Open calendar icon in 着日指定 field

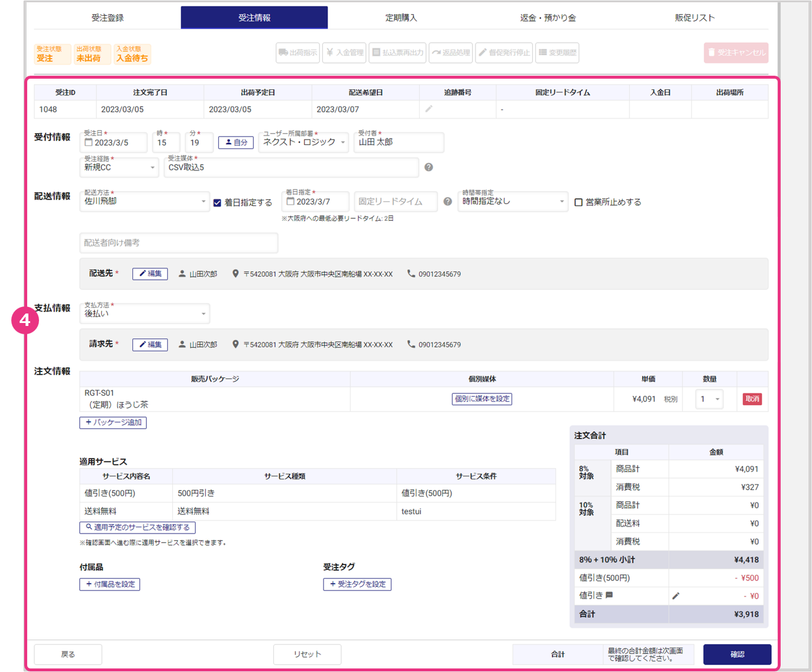pos(290,202)
